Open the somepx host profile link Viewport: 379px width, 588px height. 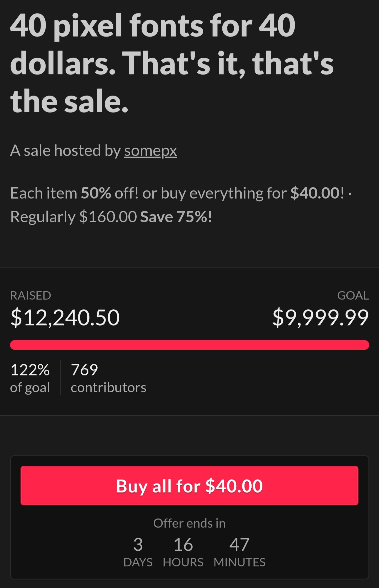(x=151, y=151)
